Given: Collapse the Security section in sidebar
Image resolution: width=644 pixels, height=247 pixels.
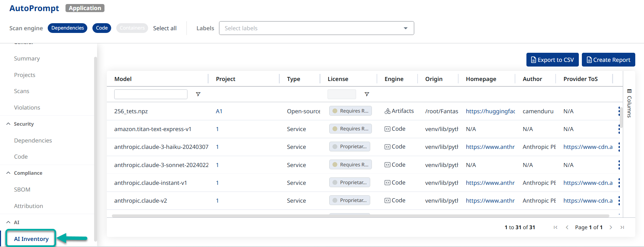Looking at the screenshot, I should tap(8, 124).
